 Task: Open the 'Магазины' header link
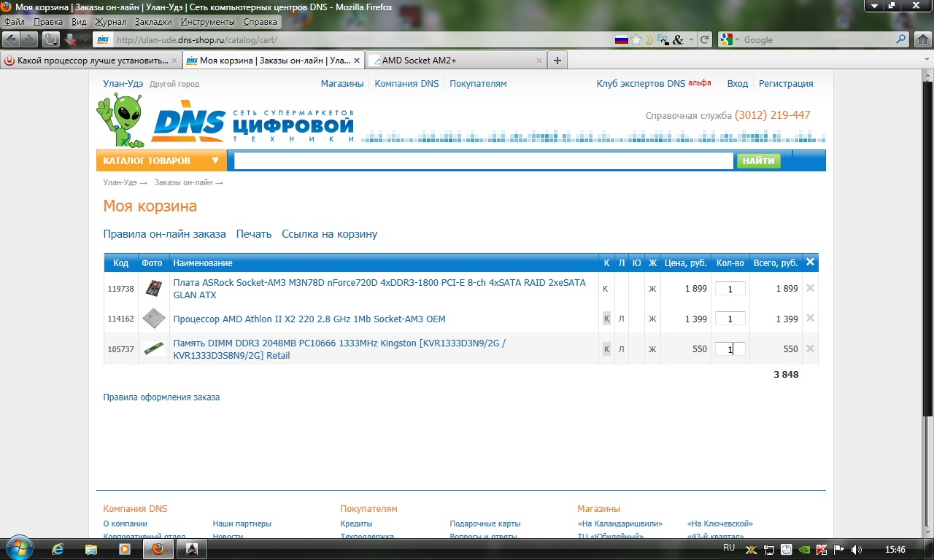(342, 84)
